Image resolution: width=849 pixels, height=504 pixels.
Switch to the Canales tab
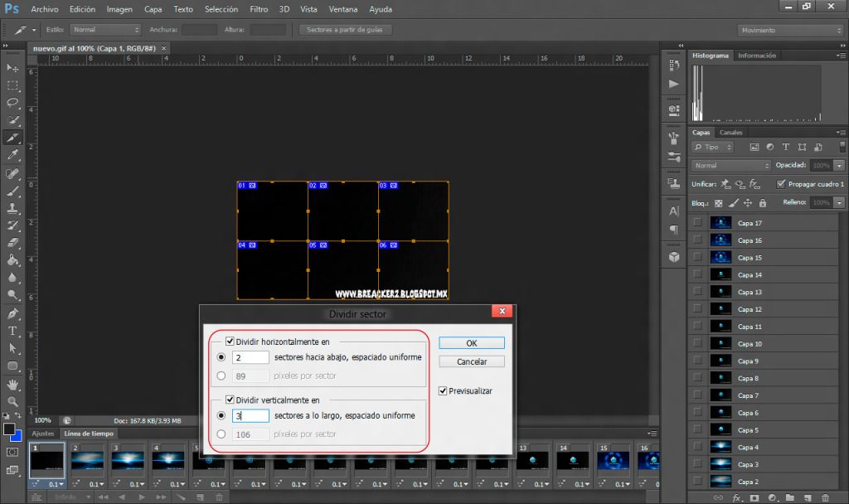pyautogui.click(x=730, y=133)
